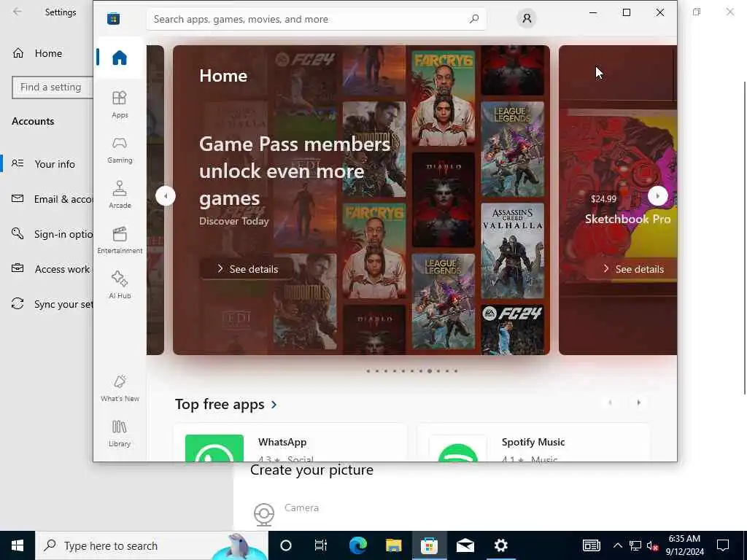The height and width of the screenshot is (560, 747).
Task: Open News and interests on the taskbar
Action: (591, 545)
